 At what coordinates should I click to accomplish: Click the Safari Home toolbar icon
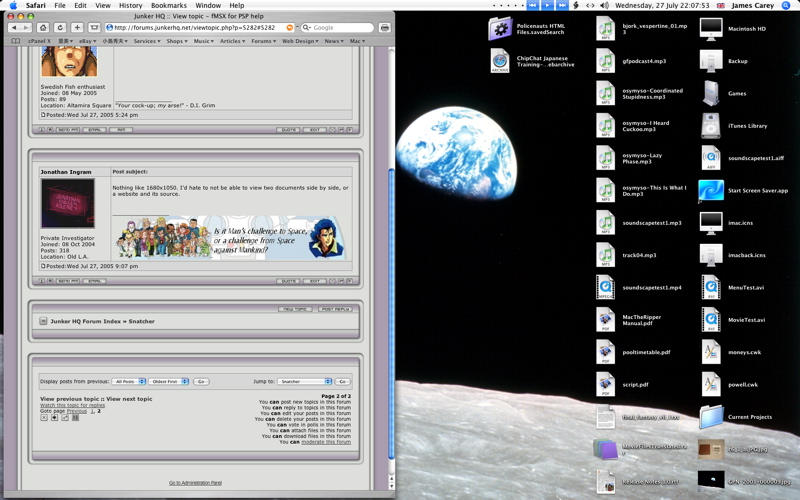coord(43,28)
